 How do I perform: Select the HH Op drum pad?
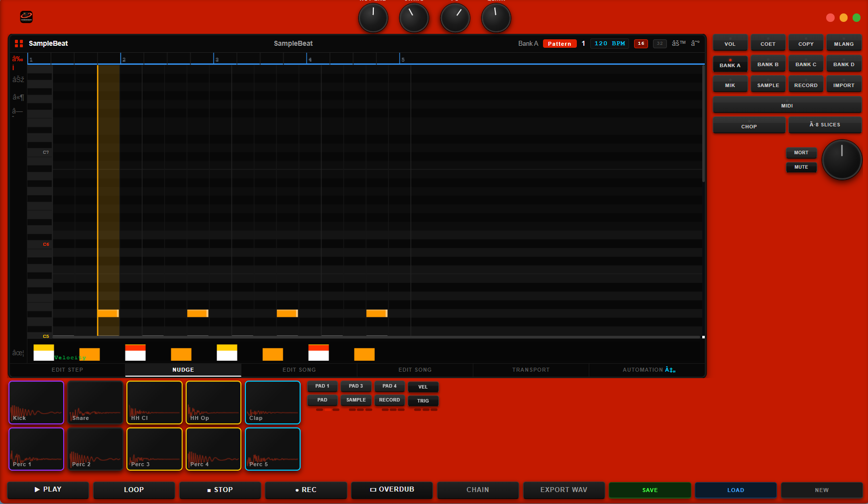[x=213, y=402]
